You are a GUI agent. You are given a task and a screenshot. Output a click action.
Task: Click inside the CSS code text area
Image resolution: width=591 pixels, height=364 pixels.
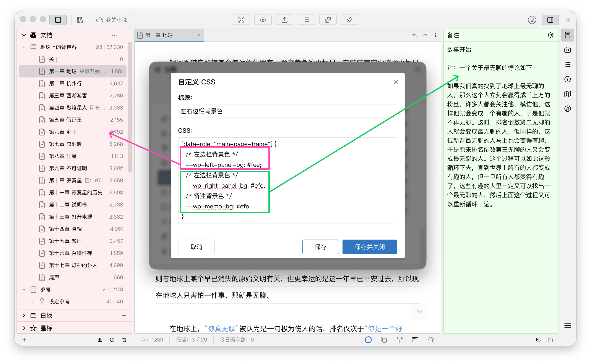(x=287, y=180)
